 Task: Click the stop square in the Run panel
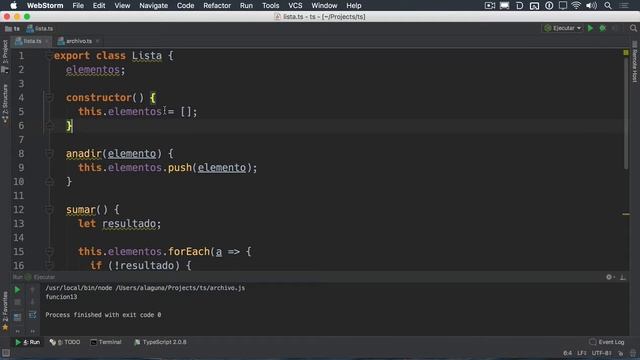tap(17, 302)
